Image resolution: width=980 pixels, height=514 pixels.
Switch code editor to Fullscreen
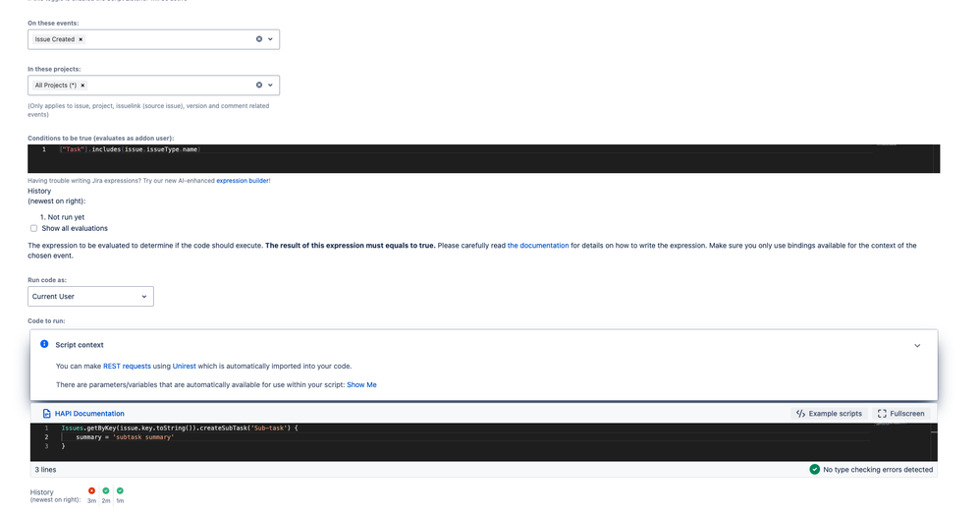tap(900, 414)
